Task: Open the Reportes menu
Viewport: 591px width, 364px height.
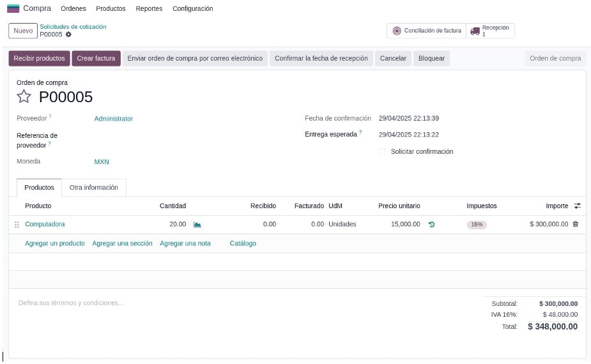Action: [149, 8]
